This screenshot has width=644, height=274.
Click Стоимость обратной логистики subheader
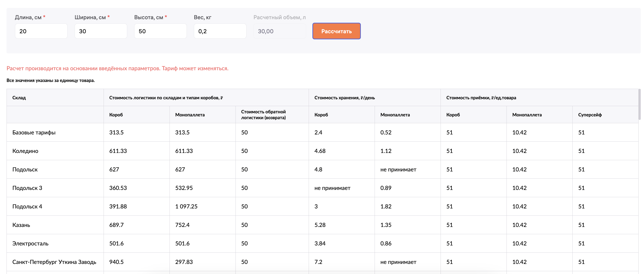[x=263, y=115]
